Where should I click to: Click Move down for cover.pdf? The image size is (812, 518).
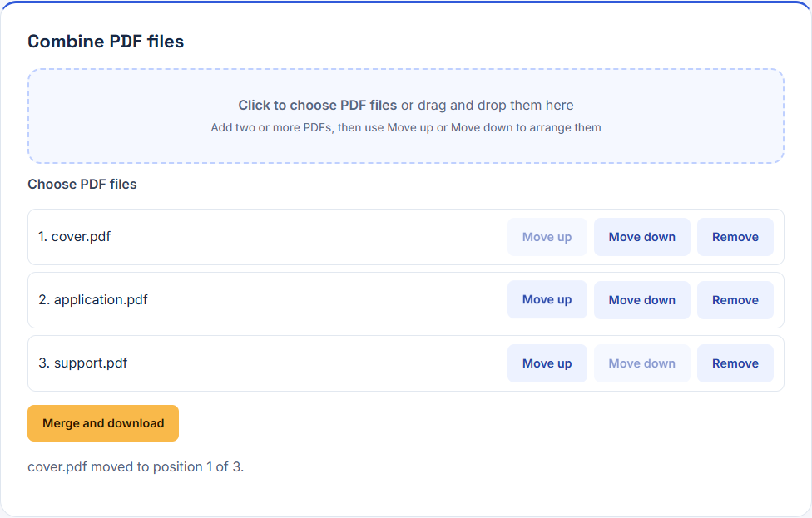641,237
